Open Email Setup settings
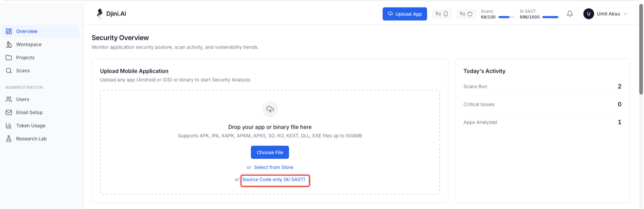Image resolution: width=644 pixels, height=209 pixels. point(40,112)
